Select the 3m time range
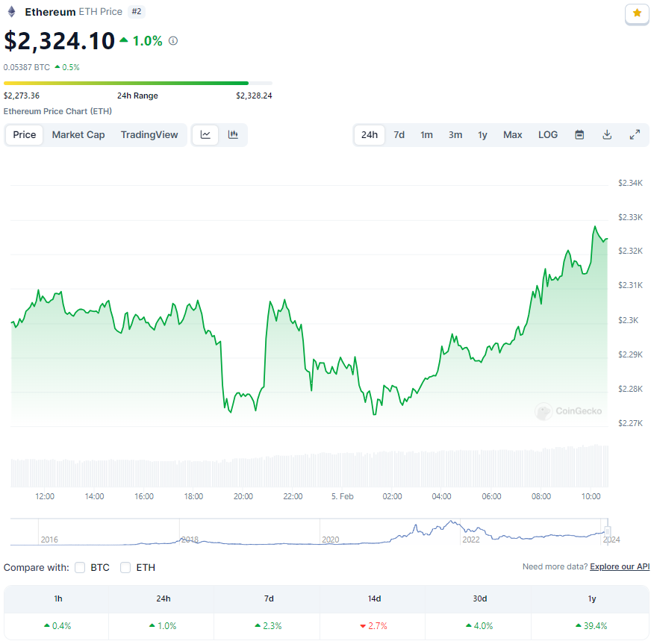 point(455,135)
